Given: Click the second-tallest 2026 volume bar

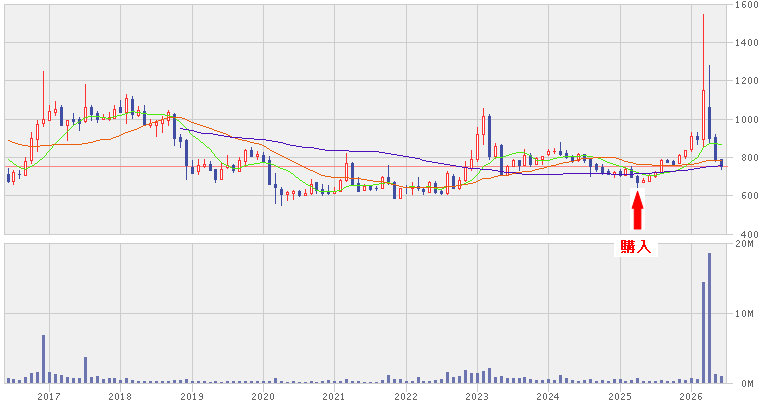Looking at the screenshot, I should (x=703, y=332).
